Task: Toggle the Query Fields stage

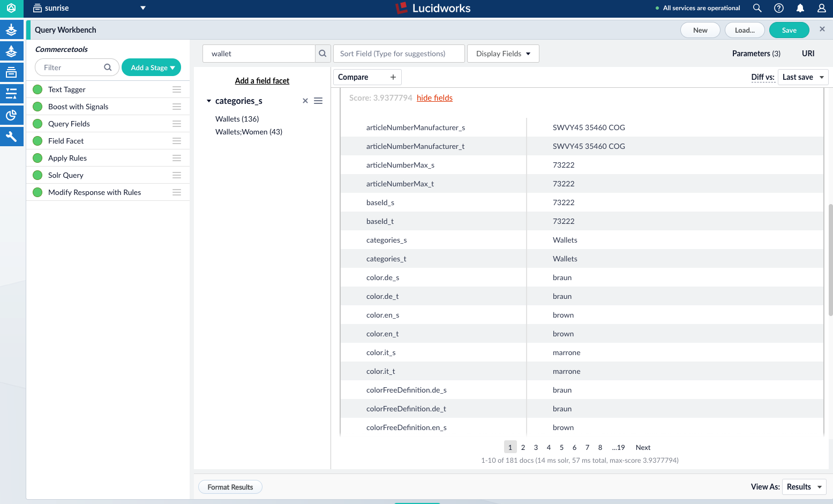Action: (x=37, y=124)
